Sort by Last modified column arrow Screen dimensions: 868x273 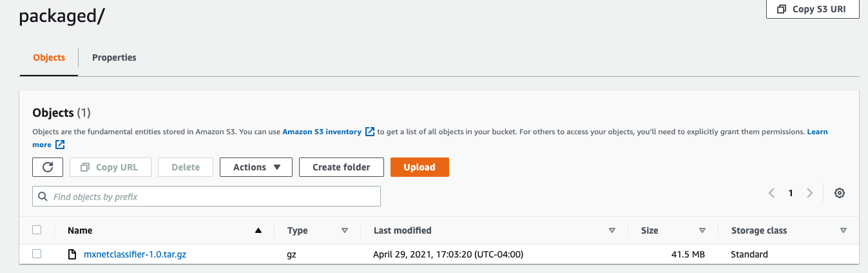(x=612, y=230)
